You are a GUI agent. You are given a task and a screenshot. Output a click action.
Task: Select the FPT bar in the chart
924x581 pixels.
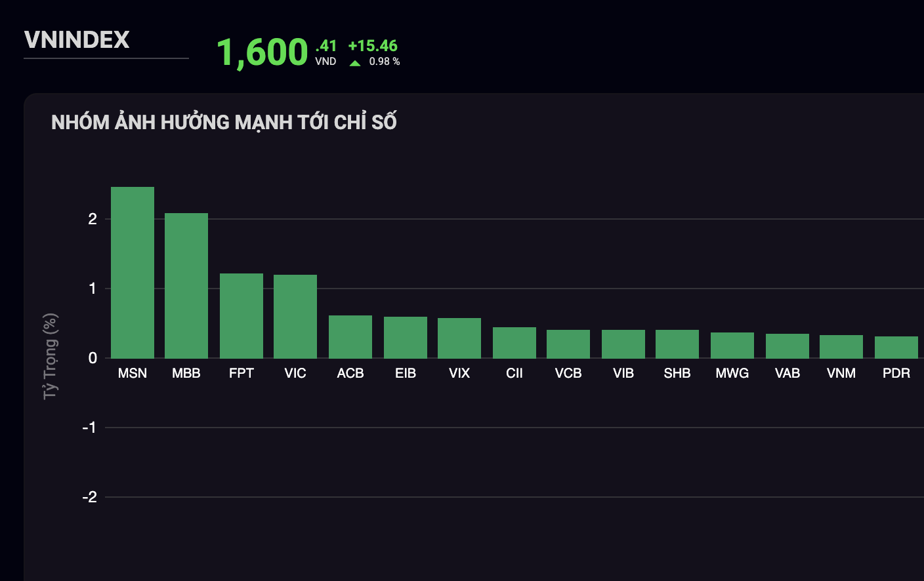pyautogui.click(x=241, y=316)
